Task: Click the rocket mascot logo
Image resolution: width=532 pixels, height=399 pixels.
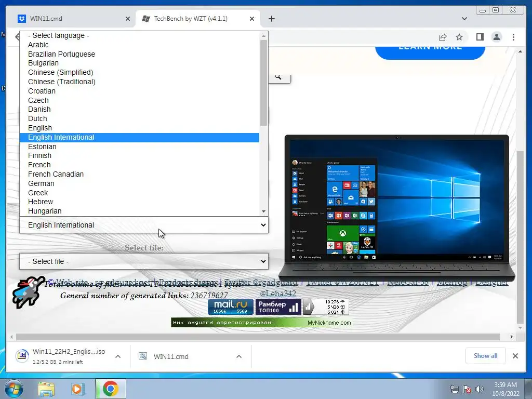Action: [x=29, y=292]
